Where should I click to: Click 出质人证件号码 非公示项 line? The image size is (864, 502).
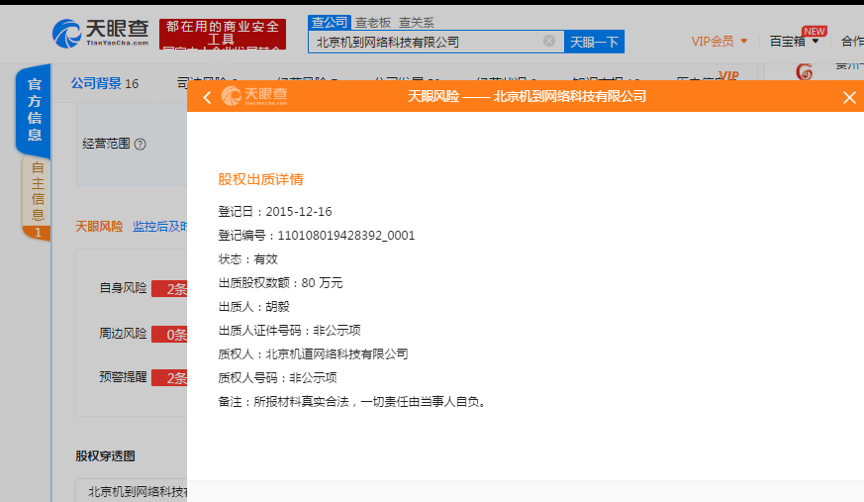point(289,330)
